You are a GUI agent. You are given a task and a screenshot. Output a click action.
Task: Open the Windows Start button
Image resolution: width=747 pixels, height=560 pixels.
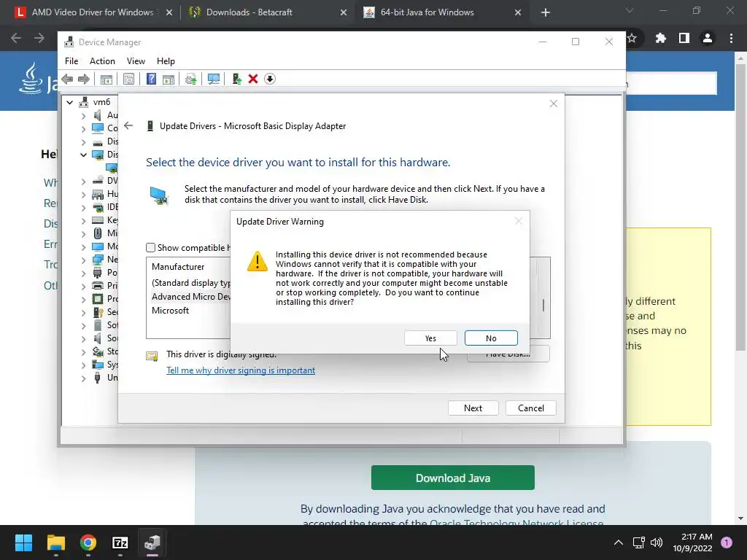pos(23,542)
